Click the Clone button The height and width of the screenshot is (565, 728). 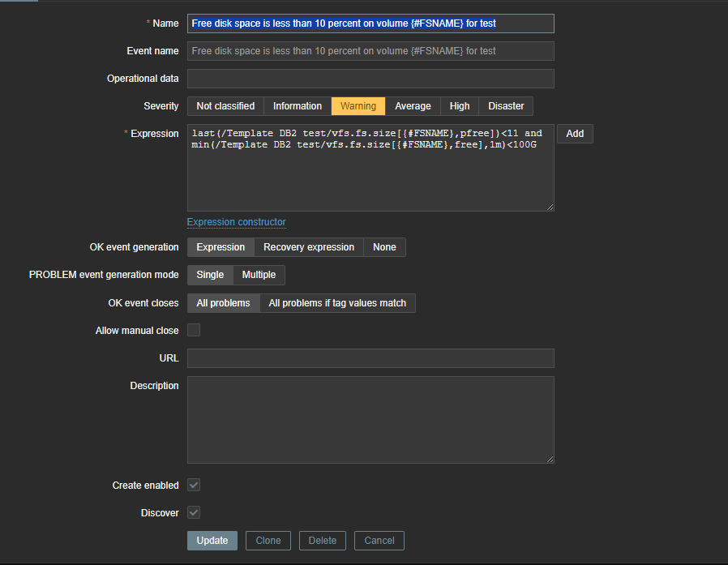268,541
